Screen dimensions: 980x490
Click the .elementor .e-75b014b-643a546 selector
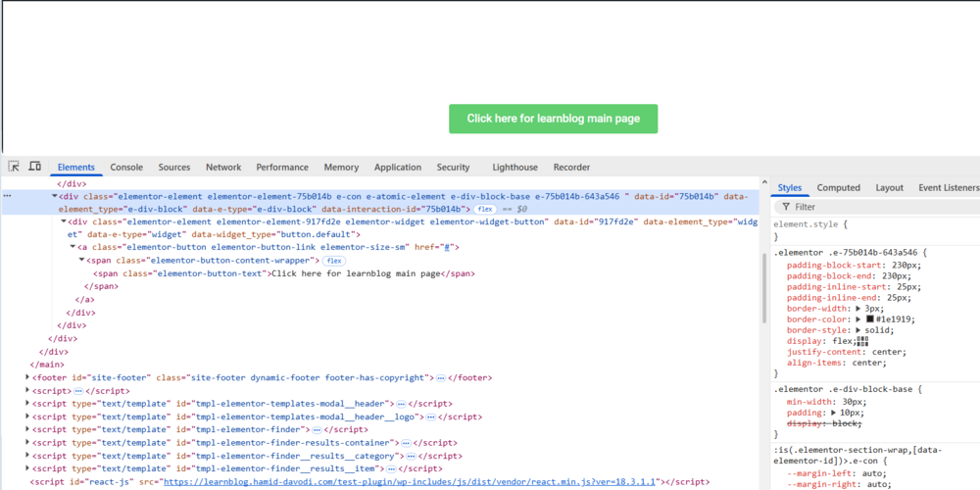tap(845, 253)
